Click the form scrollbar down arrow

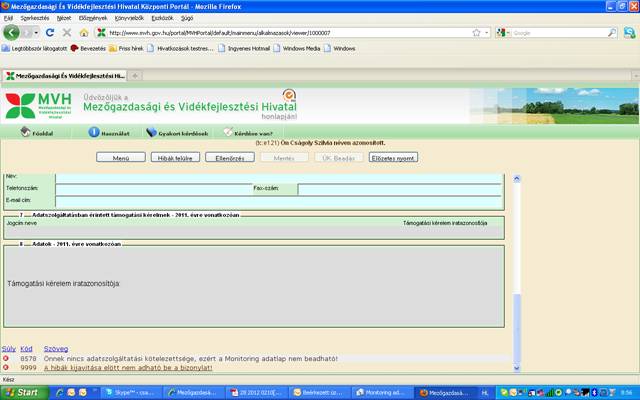pos(517,368)
